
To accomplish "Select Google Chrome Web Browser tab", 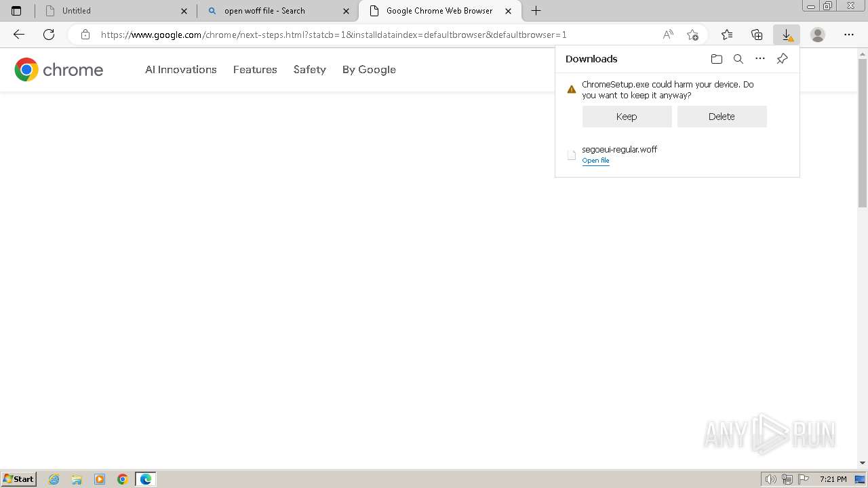I will tap(440, 11).
